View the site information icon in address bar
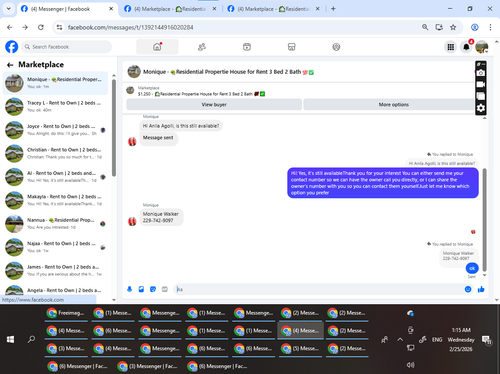 [59, 27]
